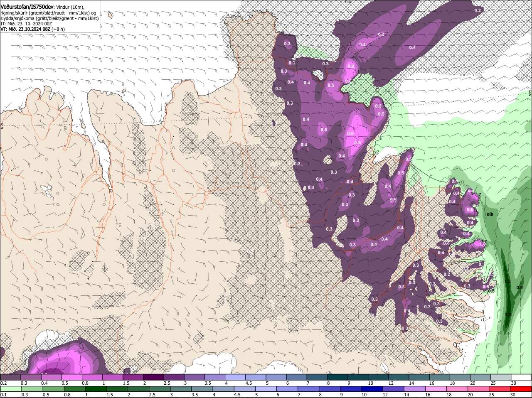This screenshot has height=398, width=532.
Task: Select the "VT: Mið. 23.10.2024 08Z" valid time
Action: click(26, 29)
